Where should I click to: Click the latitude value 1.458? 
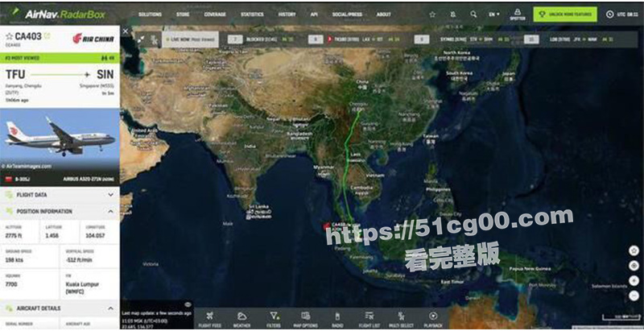pos(53,236)
